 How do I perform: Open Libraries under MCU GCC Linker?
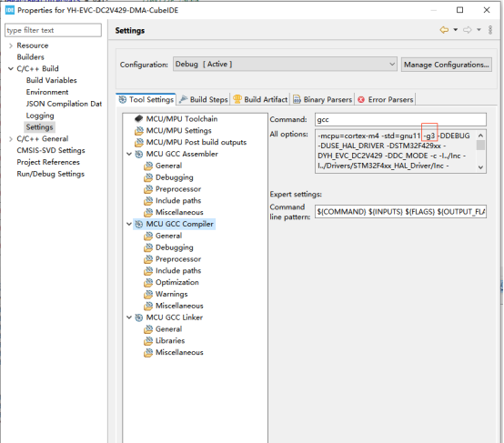tap(170, 341)
